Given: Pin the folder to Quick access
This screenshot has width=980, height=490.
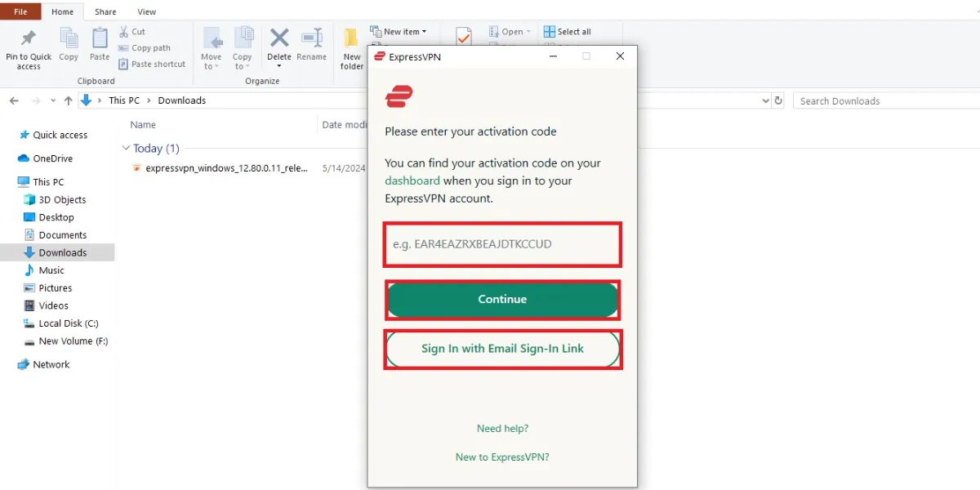Looking at the screenshot, I should pyautogui.click(x=29, y=48).
